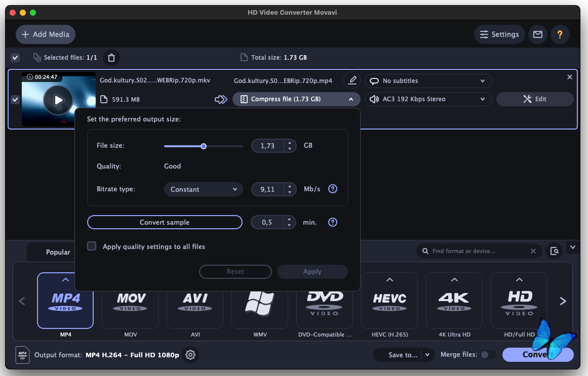The height and width of the screenshot is (376, 588).
Task: Uncheck the select all files checkbox
Action: [15, 58]
